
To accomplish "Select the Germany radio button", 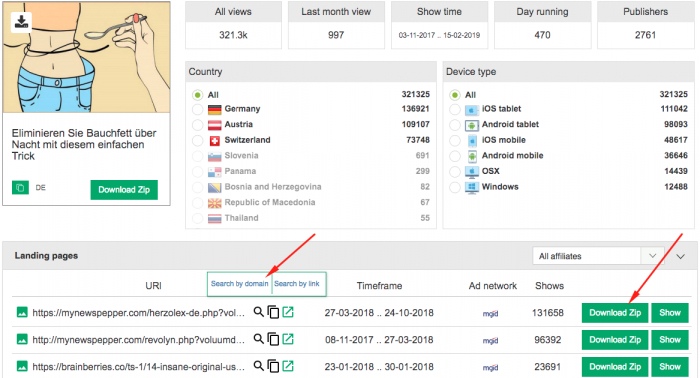I will point(197,109).
